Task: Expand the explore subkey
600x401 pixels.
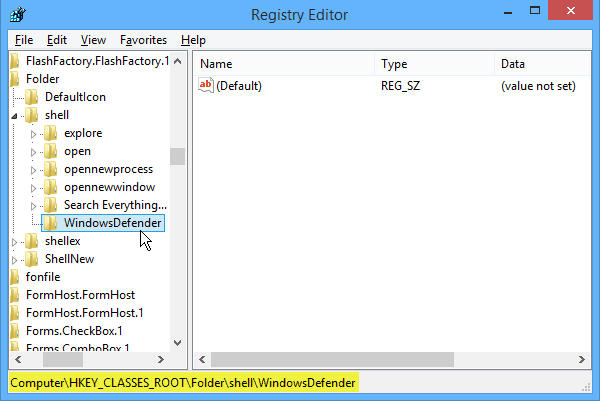Action: [33, 134]
